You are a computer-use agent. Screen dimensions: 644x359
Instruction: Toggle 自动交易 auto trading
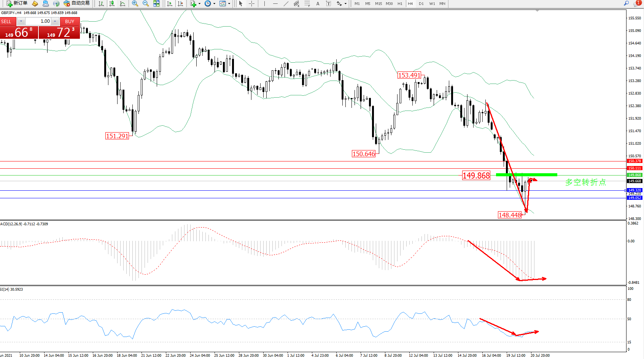coord(76,3)
